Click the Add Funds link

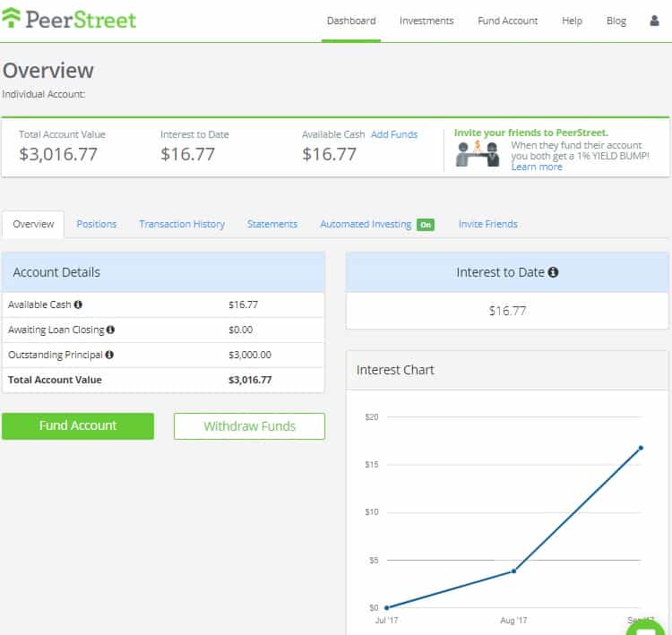pyautogui.click(x=394, y=134)
